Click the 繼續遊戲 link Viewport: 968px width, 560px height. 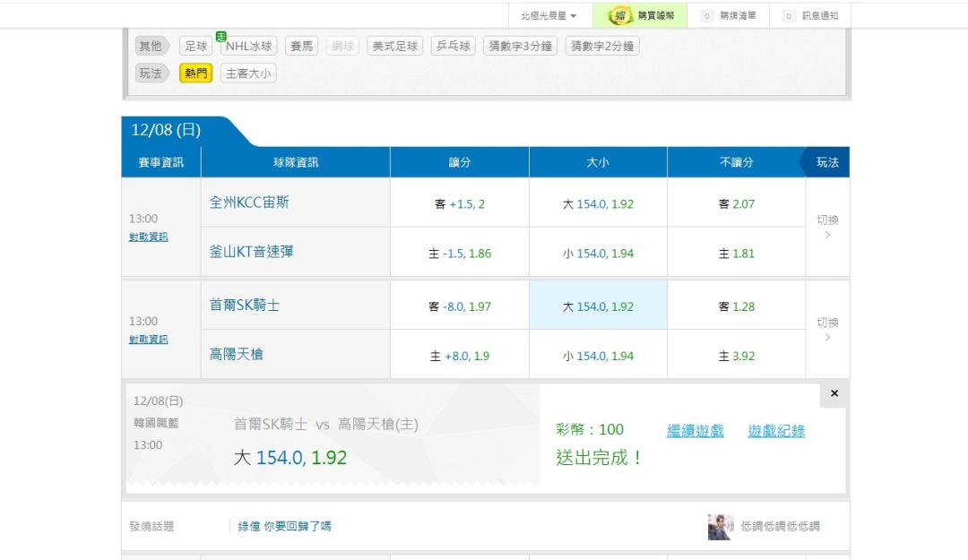tap(696, 431)
